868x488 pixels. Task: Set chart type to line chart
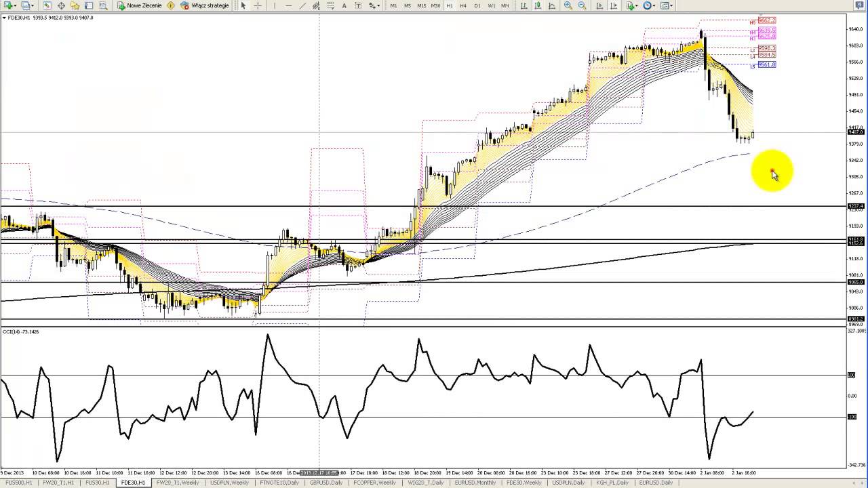tap(552, 5)
